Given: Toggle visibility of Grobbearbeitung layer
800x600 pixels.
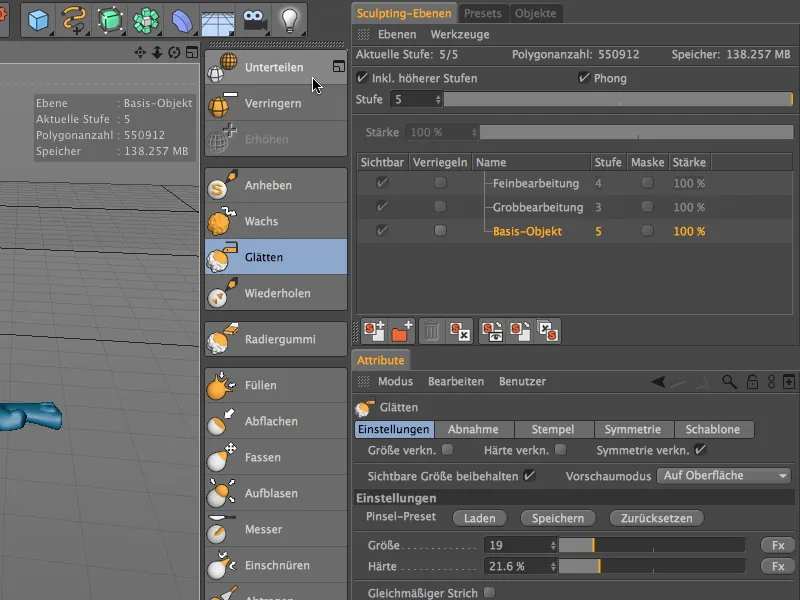Looking at the screenshot, I should pyautogui.click(x=382, y=207).
